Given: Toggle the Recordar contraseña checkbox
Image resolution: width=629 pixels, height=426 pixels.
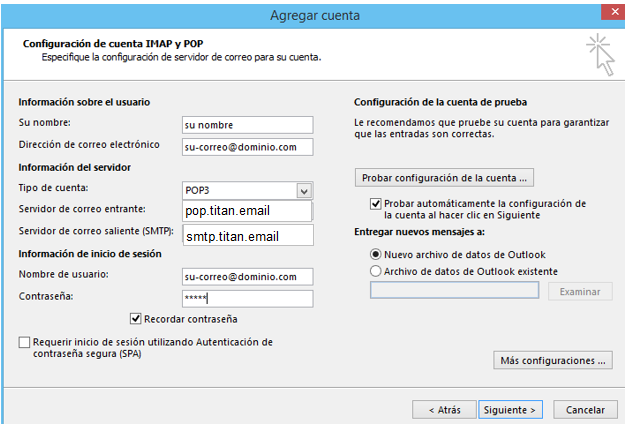Looking at the screenshot, I should 136,319.
